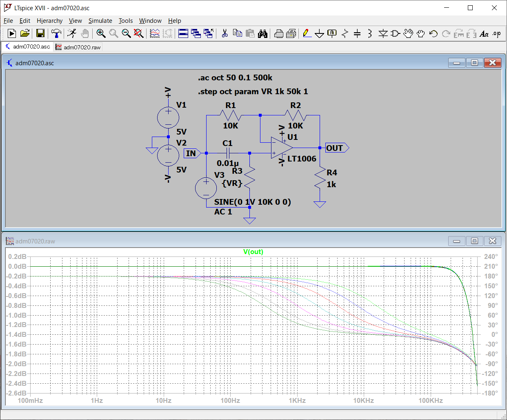
Task: Maximize the adm07020.asc schematic window
Action: [x=474, y=63]
